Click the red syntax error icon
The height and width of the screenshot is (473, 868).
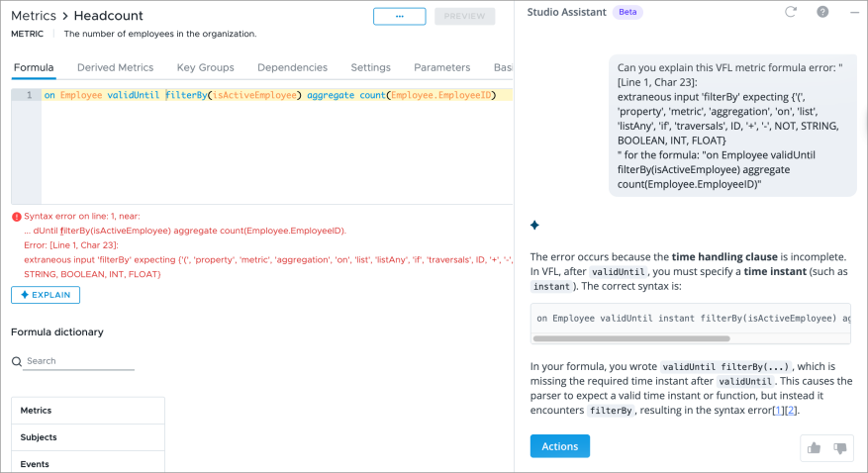[17, 217]
